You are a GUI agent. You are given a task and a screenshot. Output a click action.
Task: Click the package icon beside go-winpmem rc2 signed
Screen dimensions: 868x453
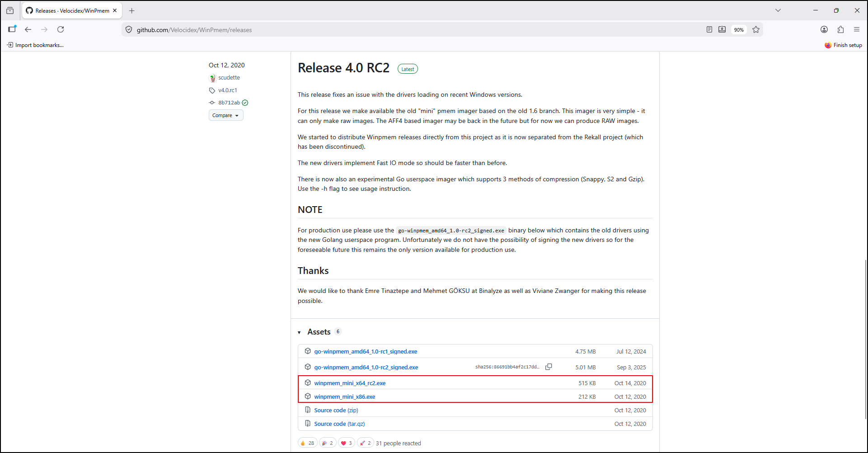click(x=308, y=367)
